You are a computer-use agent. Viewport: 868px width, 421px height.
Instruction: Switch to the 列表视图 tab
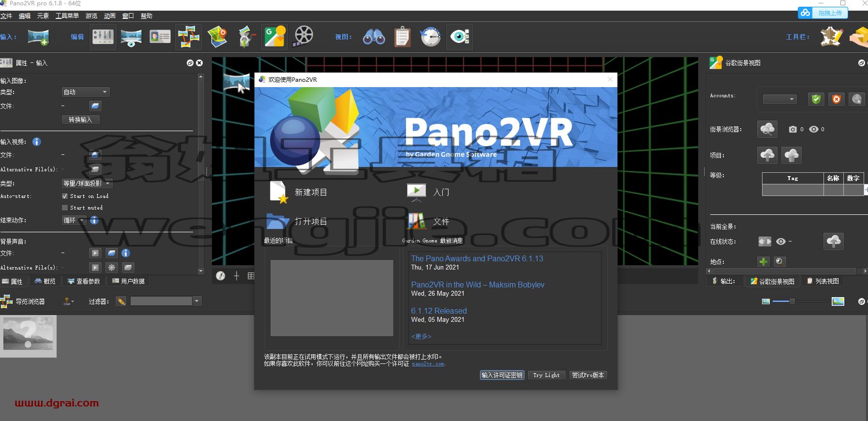tap(823, 281)
